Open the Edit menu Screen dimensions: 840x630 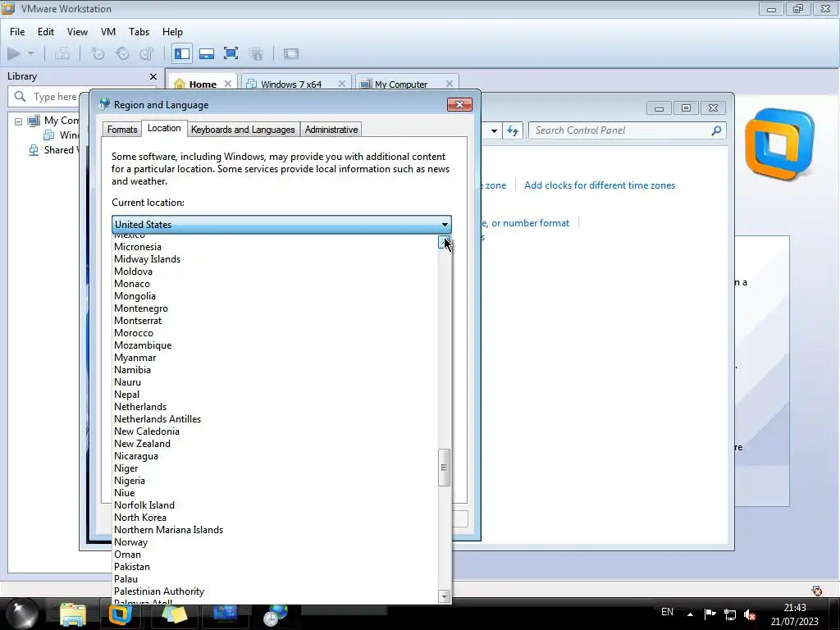coord(46,32)
